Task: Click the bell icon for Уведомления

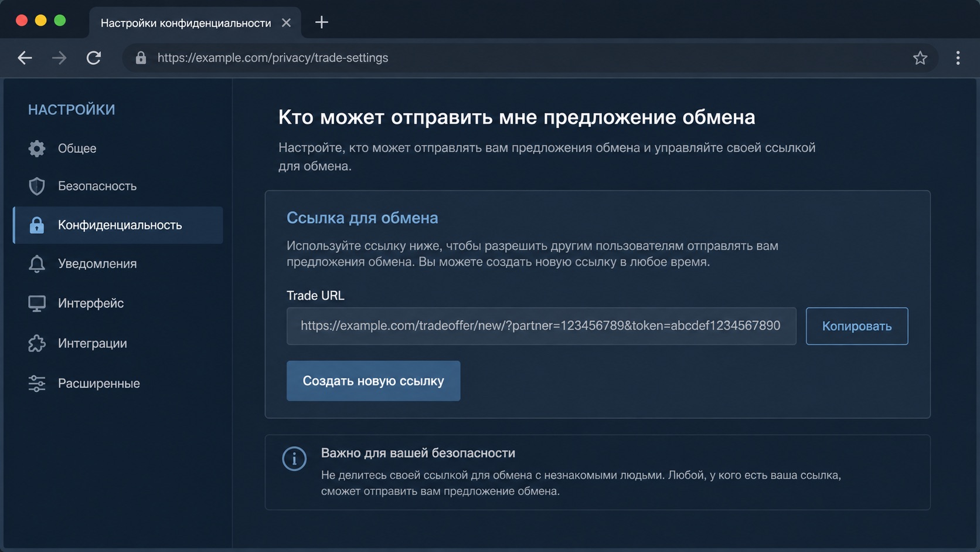Action: [x=37, y=264]
